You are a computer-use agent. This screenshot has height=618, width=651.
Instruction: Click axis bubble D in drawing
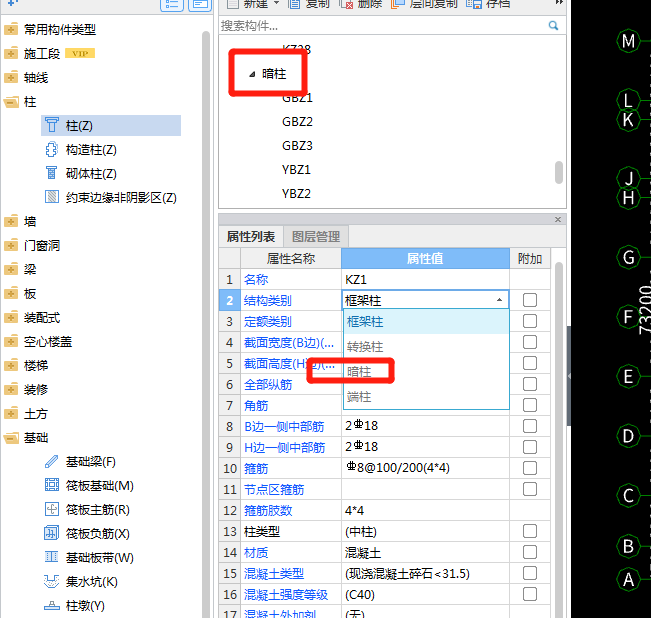coord(628,436)
